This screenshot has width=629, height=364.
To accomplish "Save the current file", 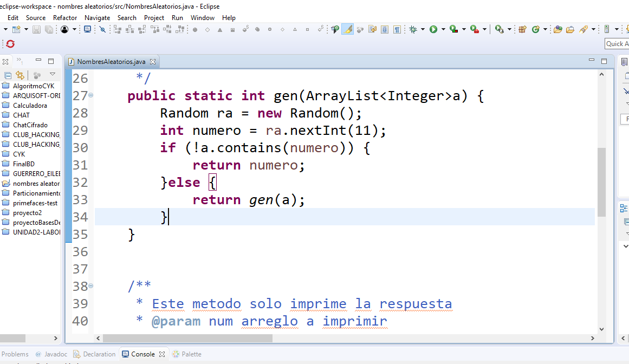I will (x=36, y=29).
